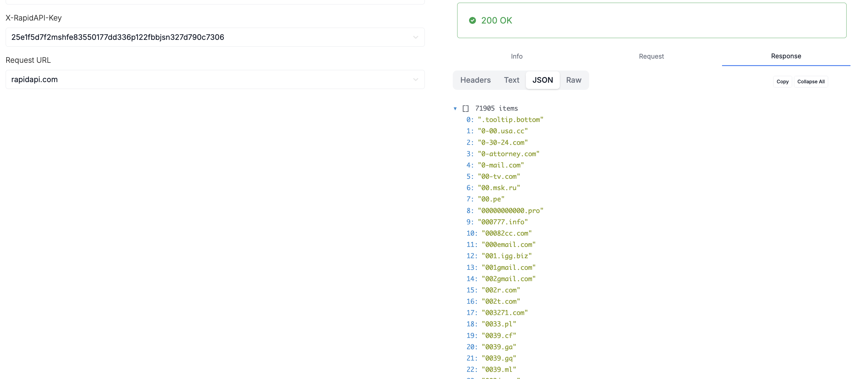The image size is (868, 379).
Task: Click the array brackets icon beside 71905 items
Action: tap(466, 108)
